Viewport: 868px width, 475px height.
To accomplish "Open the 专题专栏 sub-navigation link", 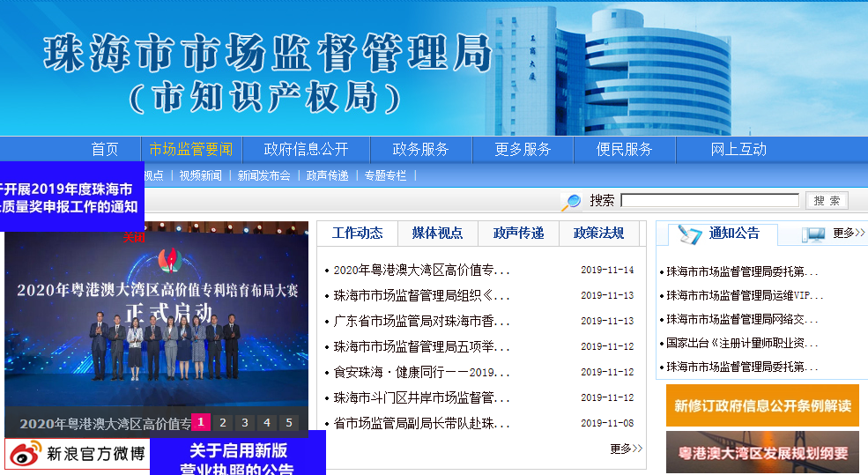I will pyautogui.click(x=385, y=175).
